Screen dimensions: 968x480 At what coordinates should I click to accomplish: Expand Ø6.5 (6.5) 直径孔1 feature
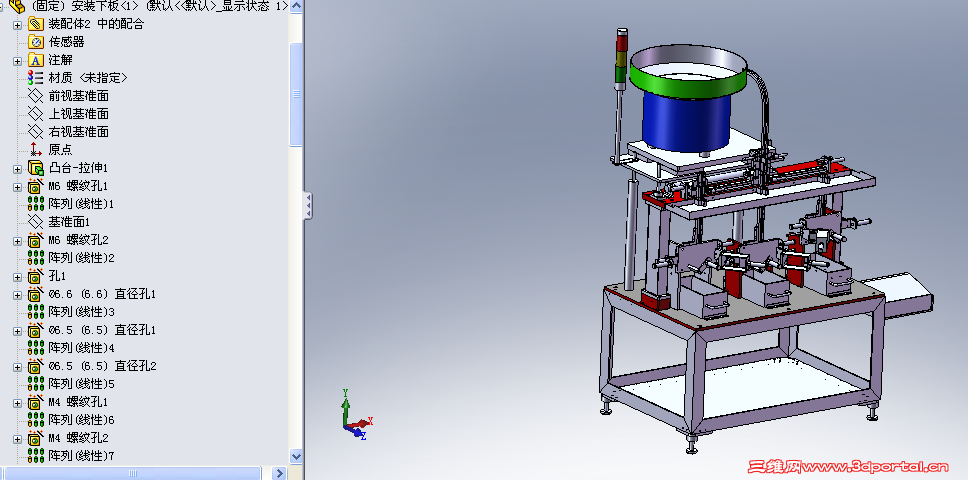(17, 331)
